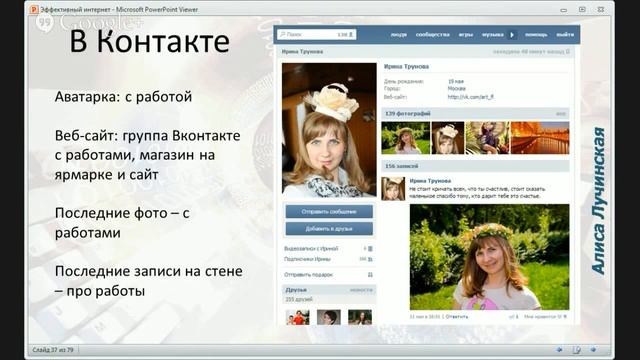Click the gift icon beside Отправить подарок

coord(370,275)
